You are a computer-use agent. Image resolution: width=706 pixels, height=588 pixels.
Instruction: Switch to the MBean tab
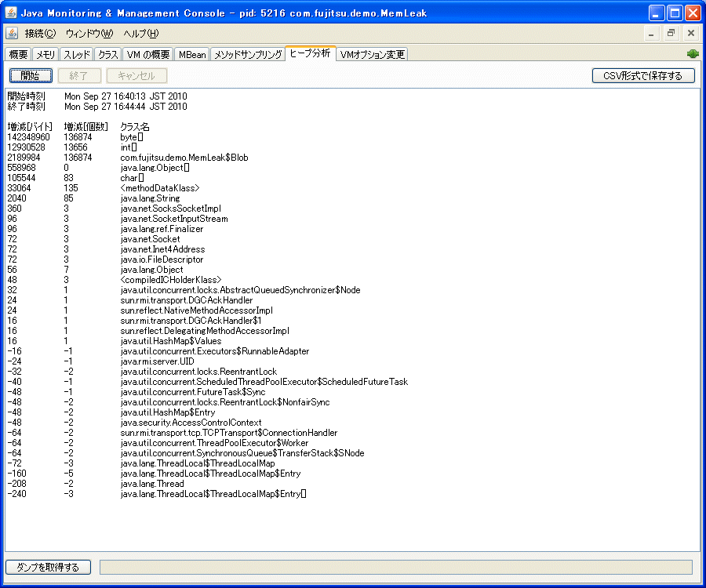click(x=192, y=54)
